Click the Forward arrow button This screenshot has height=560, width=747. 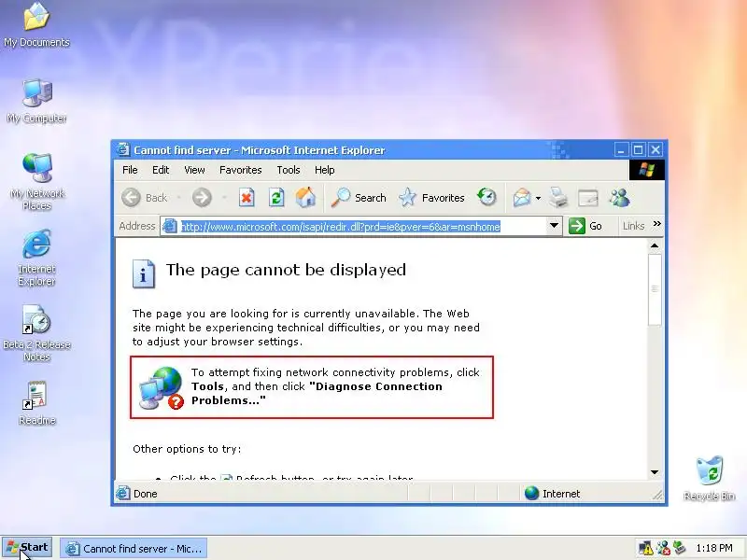202,198
